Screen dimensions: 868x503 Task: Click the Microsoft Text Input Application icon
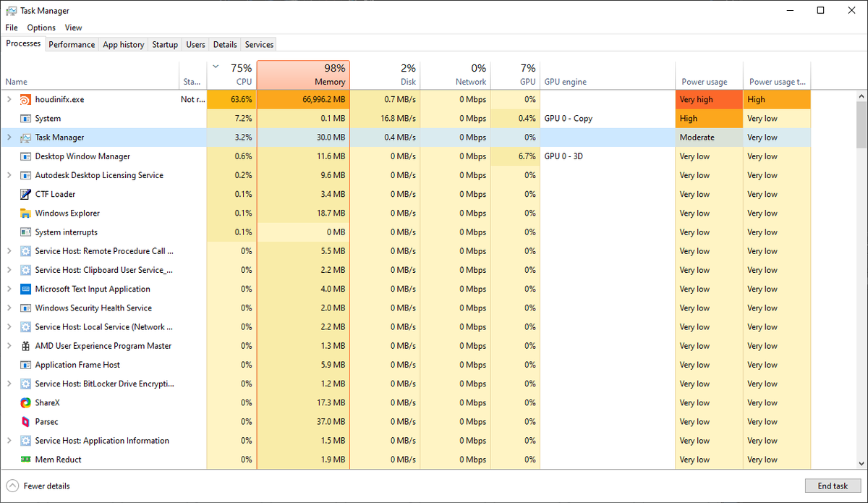click(25, 289)
